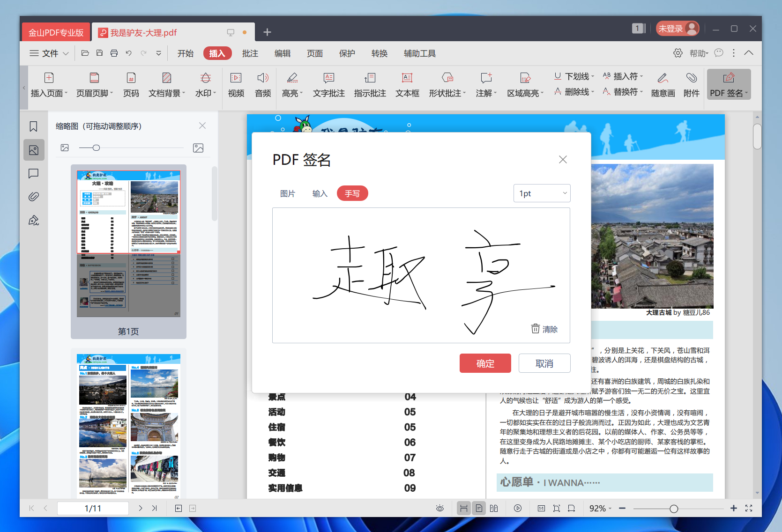Open the bookmark sidebar panel
Screen dimensions: 782x532
coord(34,126)
